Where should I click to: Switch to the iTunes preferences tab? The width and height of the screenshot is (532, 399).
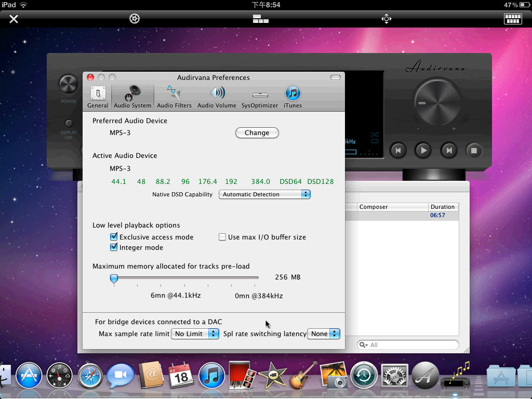click(x=292, y=97)
